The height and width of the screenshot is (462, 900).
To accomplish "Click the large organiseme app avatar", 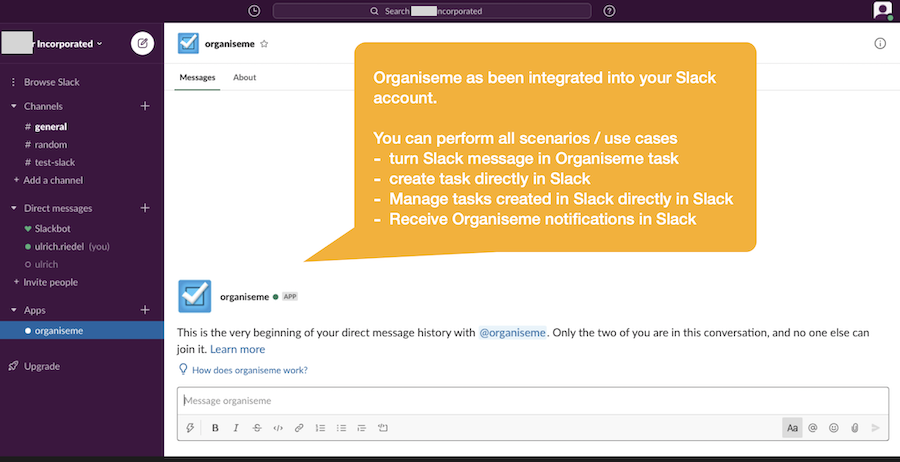I will click(x=195, y=296).
